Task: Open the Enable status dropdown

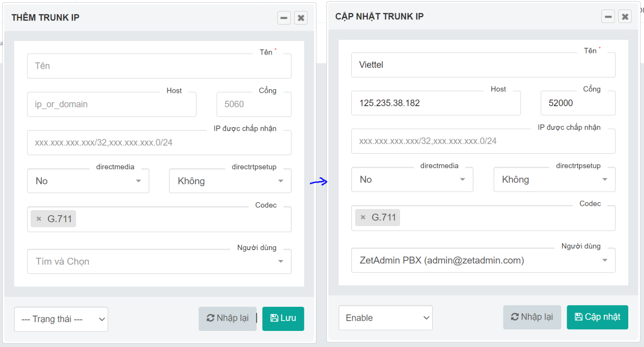Action: click(385, 318)
